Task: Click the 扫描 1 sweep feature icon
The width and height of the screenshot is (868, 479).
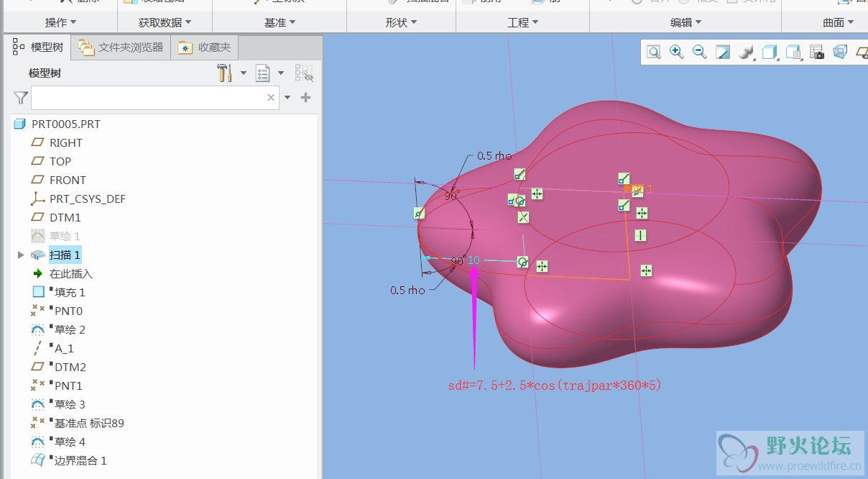Action: point(38,255)
